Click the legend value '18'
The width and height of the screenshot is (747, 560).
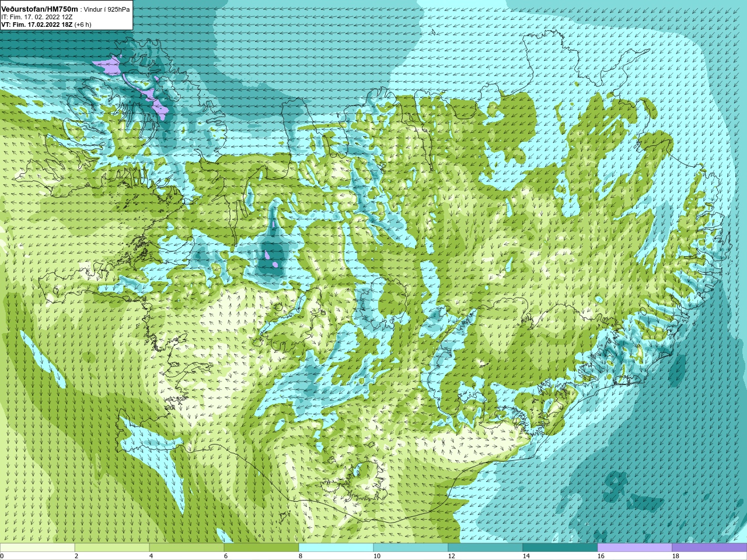coord(675,556)
